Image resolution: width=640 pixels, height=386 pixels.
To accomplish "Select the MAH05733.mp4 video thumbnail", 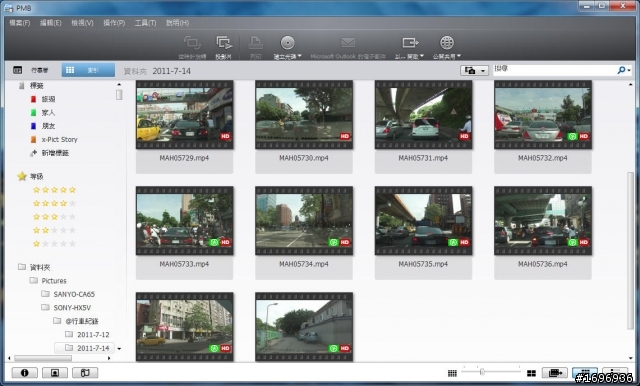I will (x=184, y=221).
